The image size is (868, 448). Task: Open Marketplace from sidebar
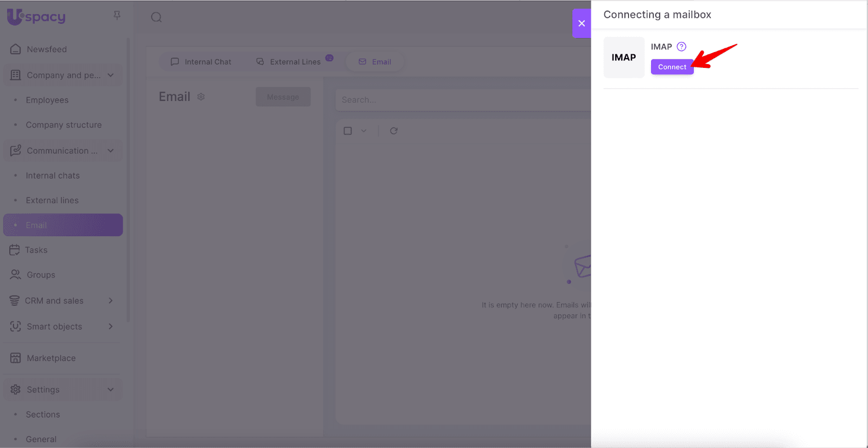tap(51, 358)
